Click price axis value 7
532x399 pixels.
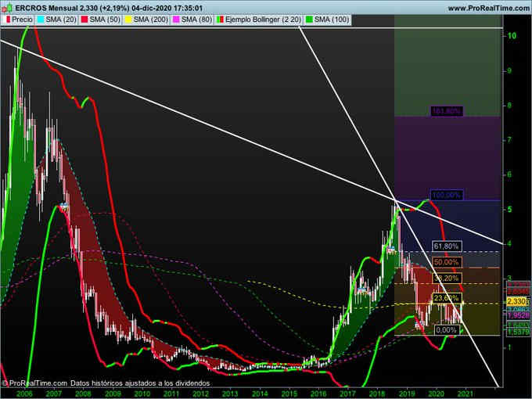[509, 140]
